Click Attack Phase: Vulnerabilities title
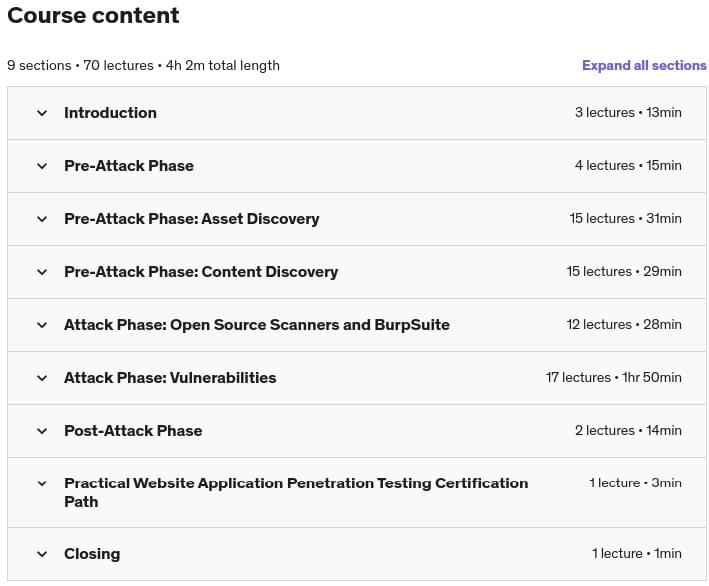The height and width of the screenshot is (586, 709). (170, 378)
